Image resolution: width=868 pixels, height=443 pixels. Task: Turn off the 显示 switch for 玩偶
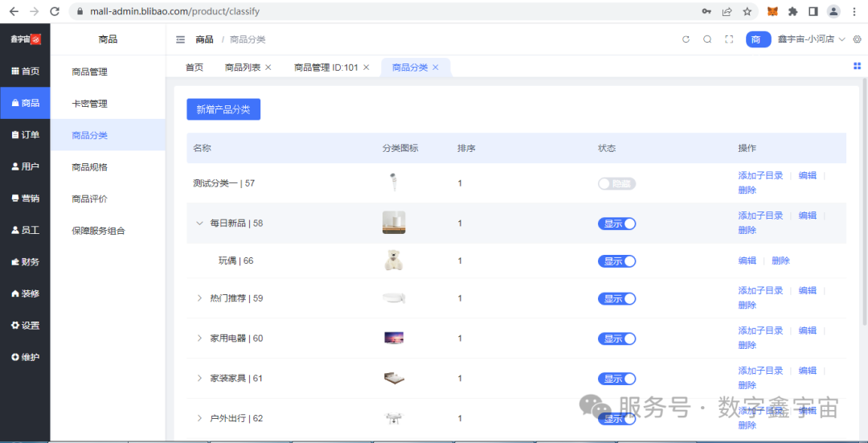(x=616, y=261)
